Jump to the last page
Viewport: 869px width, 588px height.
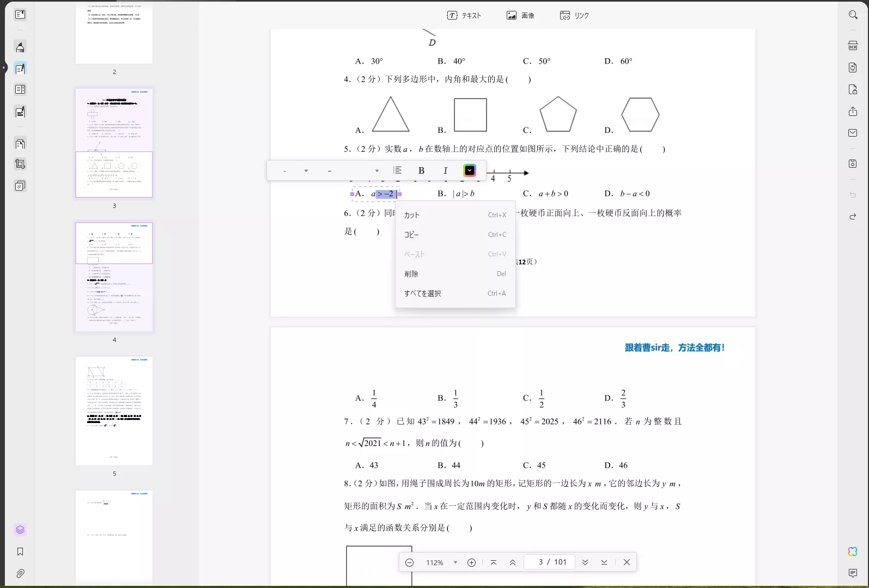(604, 562)
